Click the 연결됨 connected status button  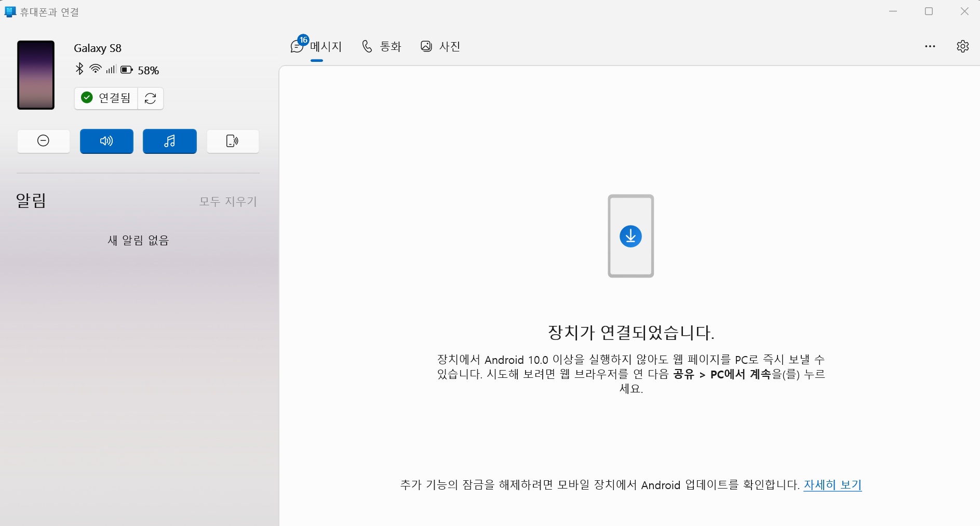coord(106,98)
